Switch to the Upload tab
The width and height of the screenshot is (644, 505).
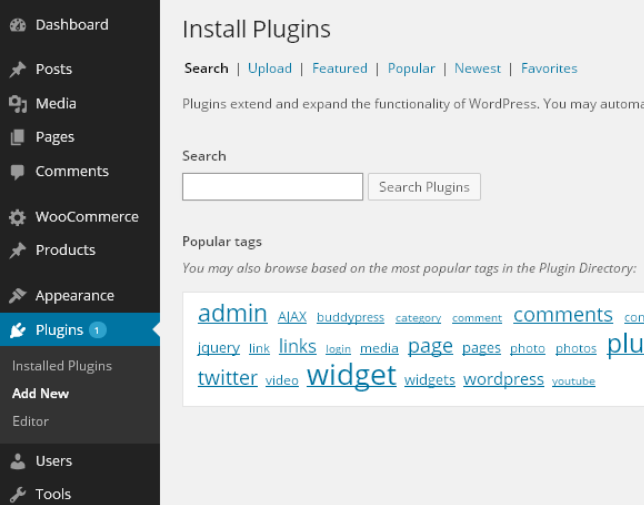[270, 69]
